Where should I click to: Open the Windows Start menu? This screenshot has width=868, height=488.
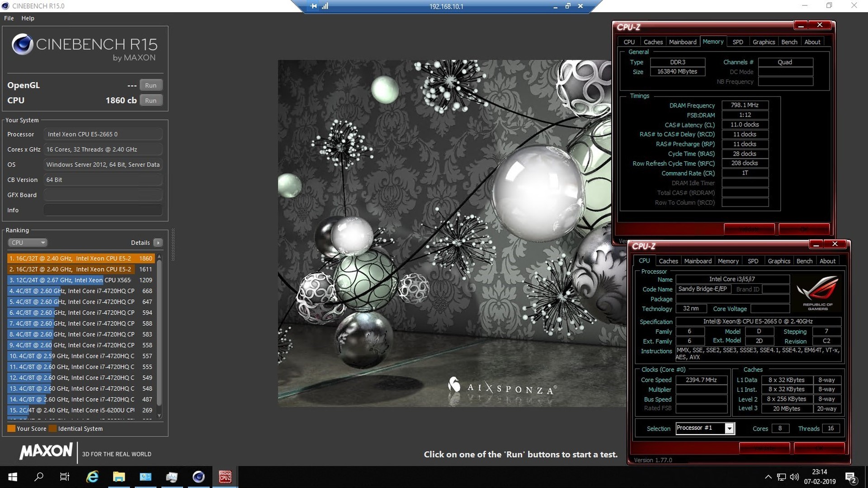click(x=13, y=477)
